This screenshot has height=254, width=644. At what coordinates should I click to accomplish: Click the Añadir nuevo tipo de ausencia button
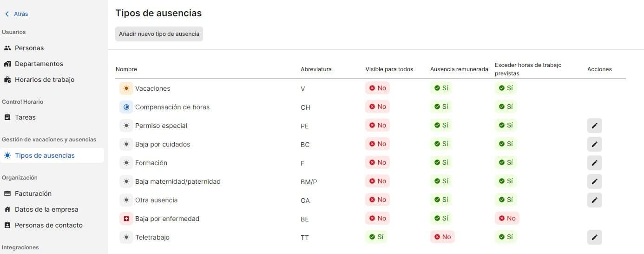[x=159, y=34]
